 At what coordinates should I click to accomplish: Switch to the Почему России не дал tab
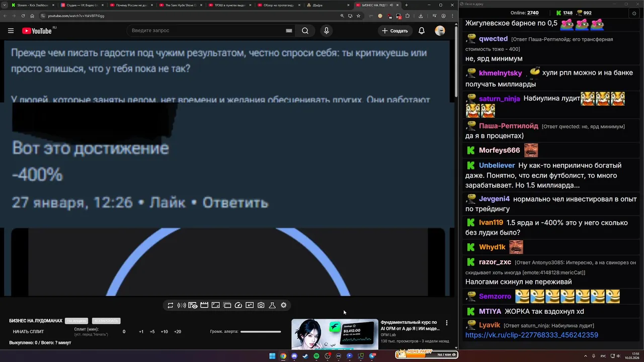tap(131, 5)
